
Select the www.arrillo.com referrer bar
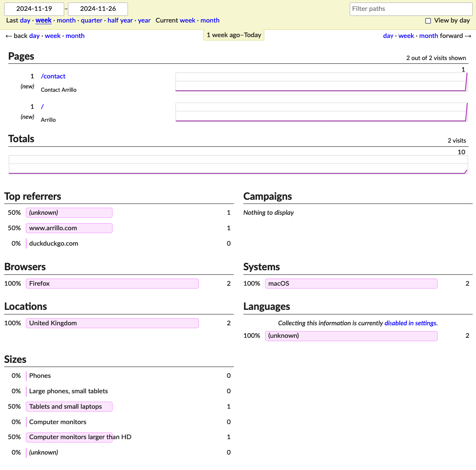tap(69, 228)
